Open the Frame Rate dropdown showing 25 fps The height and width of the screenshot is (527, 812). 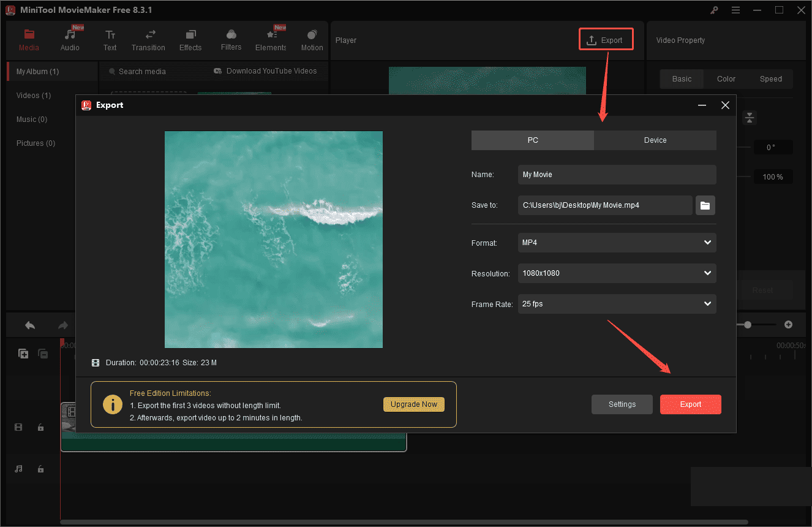point(617,304)
